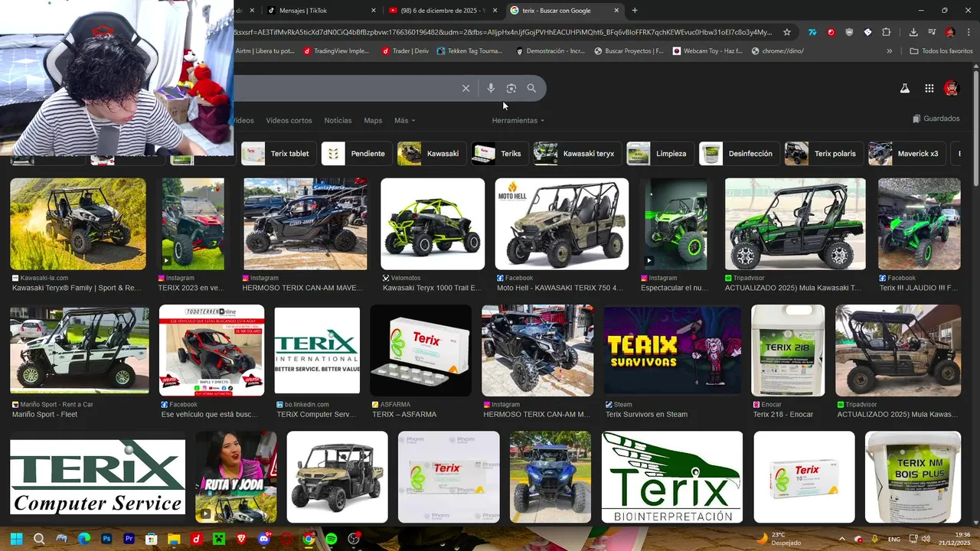Filter images by Terix tablet chip
This screenshot has width=980, height=551.
[x=277, y=154]
